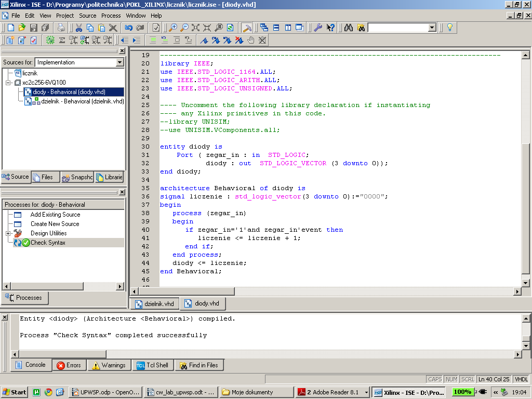Click the Open file folder icon

[22, 28]
